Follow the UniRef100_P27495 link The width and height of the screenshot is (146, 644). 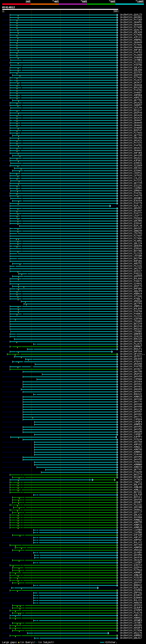[x=131, y=27]
